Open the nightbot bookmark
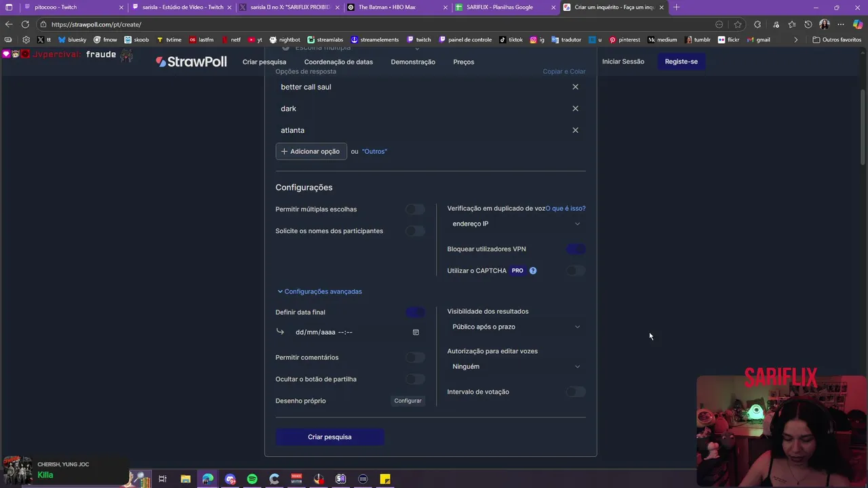868x488 pixels. click(285, 40)
